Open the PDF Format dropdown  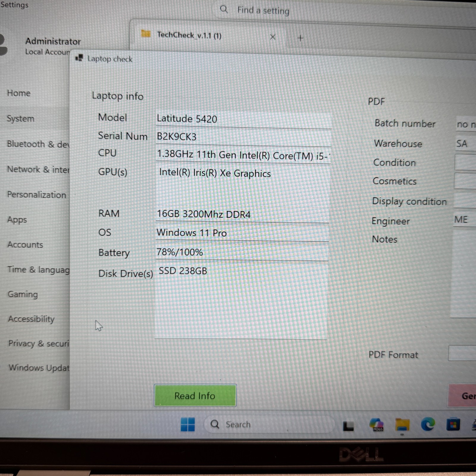coord(462,353)
